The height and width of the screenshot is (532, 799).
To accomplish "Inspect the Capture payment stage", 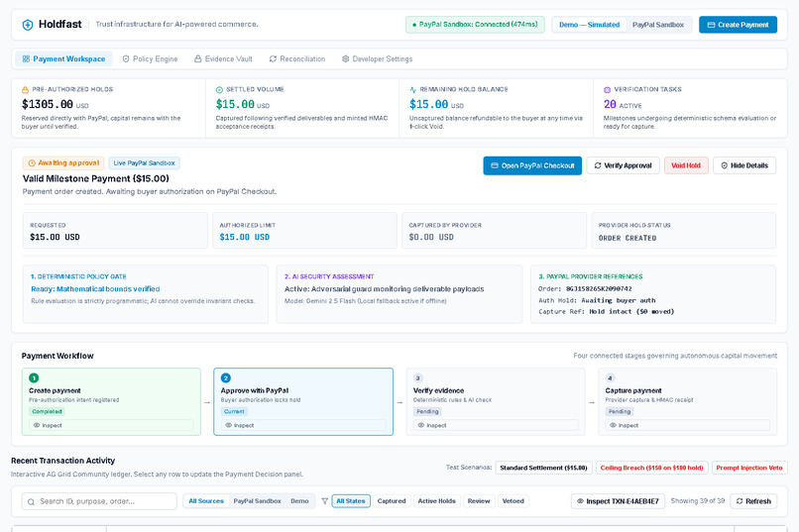I will point(687,425).
